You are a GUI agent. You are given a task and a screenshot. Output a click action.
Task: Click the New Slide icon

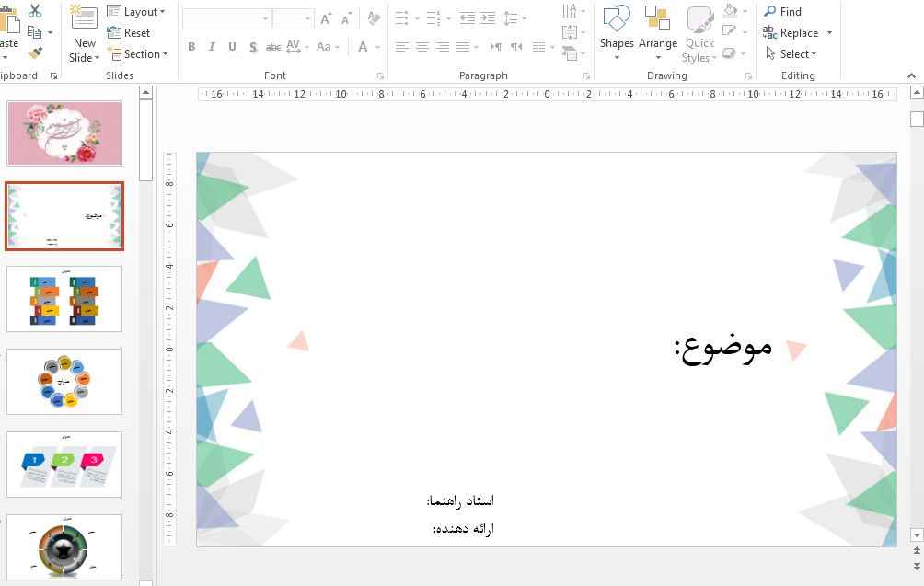pos(84,18)
